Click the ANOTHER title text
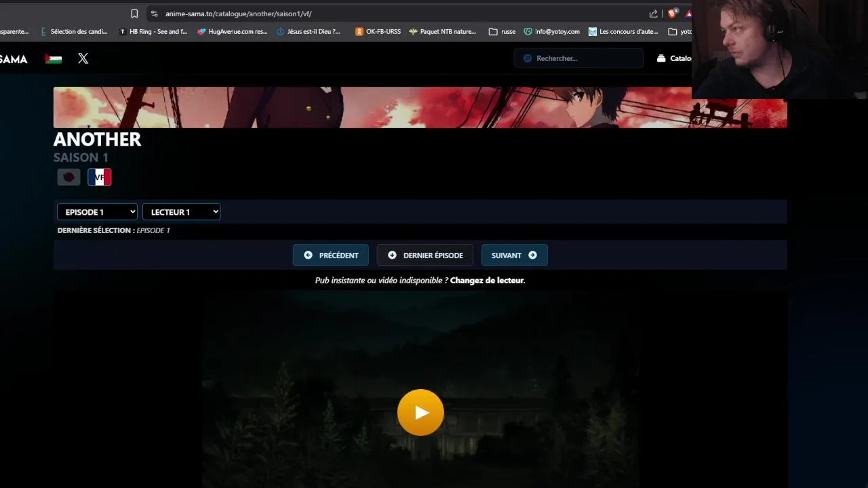 coord(97,139)
